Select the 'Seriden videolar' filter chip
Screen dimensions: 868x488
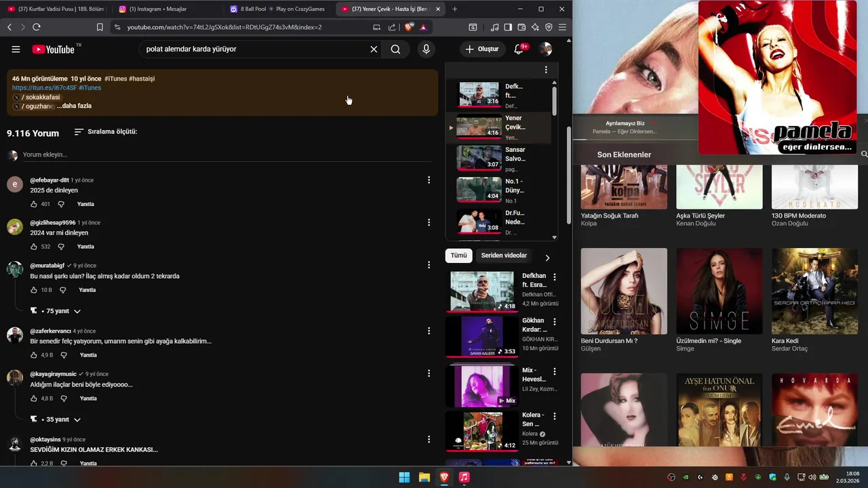pyautogui.click(x=504, y=256)
